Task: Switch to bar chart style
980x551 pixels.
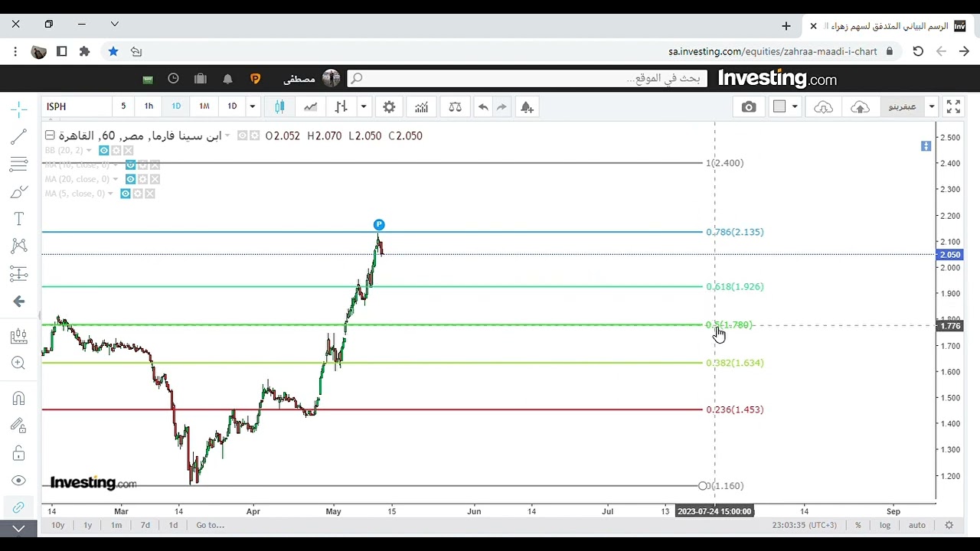Action: tap(341, 107)
